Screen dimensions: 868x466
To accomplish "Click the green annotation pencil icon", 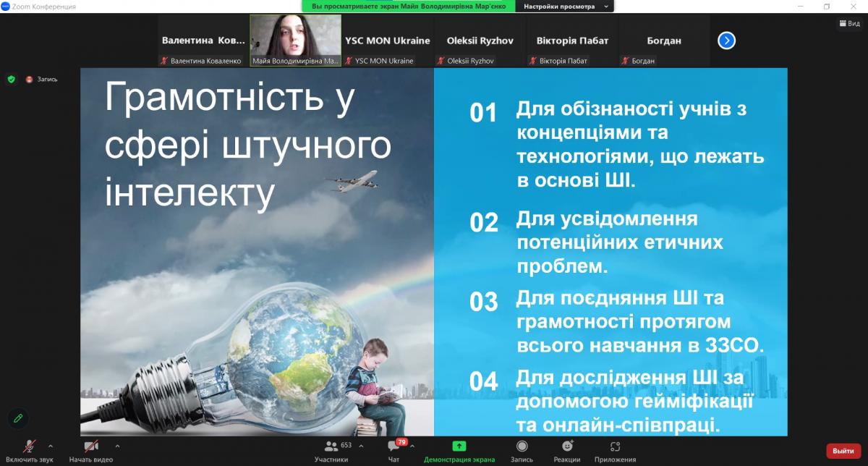I will 18,418.
